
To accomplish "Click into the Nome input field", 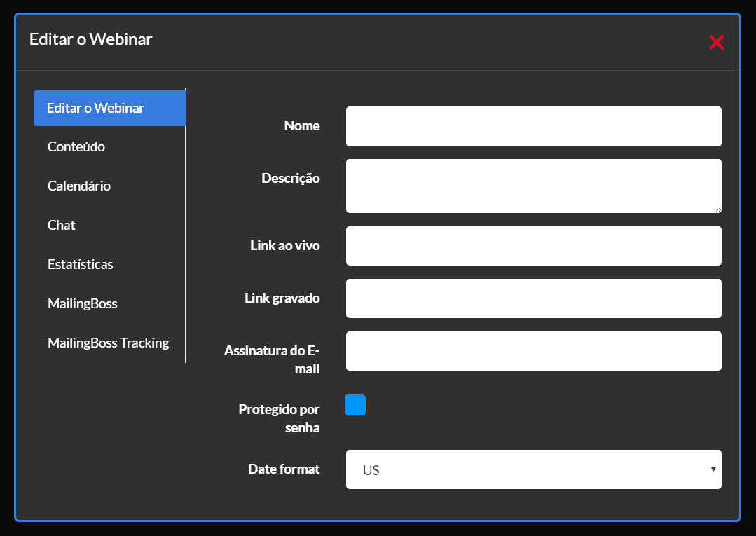I will 533,126.
